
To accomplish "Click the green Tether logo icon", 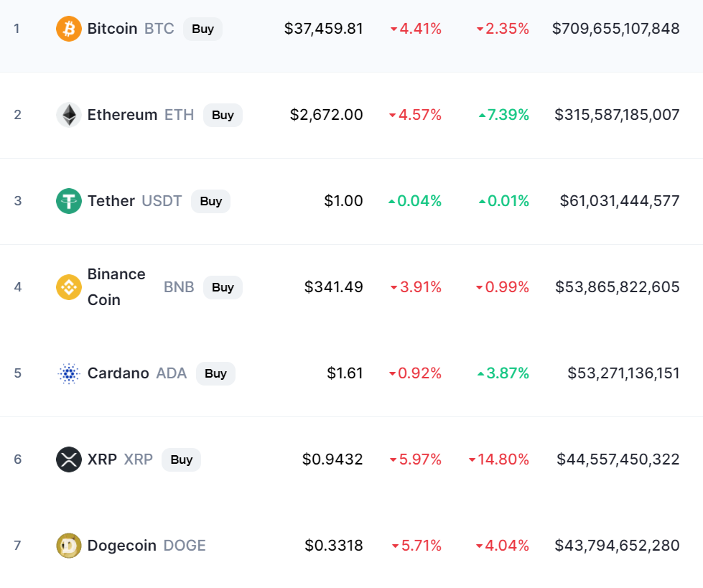I will tap(69, 201).
